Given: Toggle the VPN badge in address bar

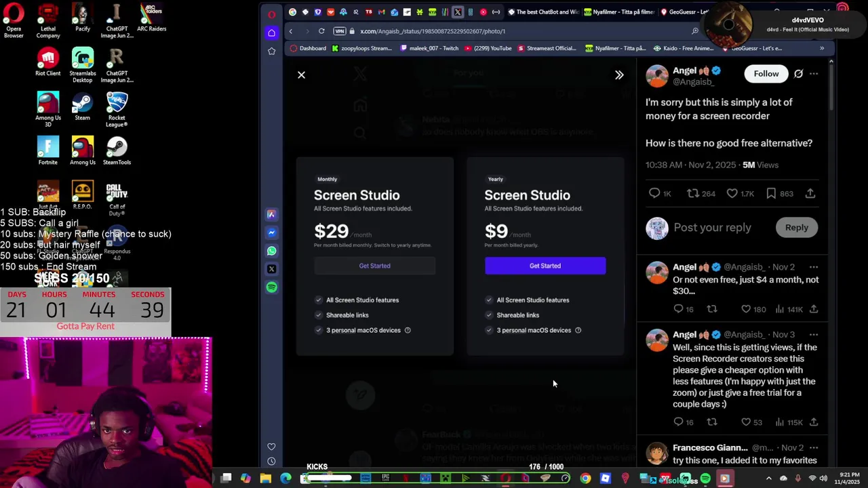Looking at the screenshot, I should 340,31.
